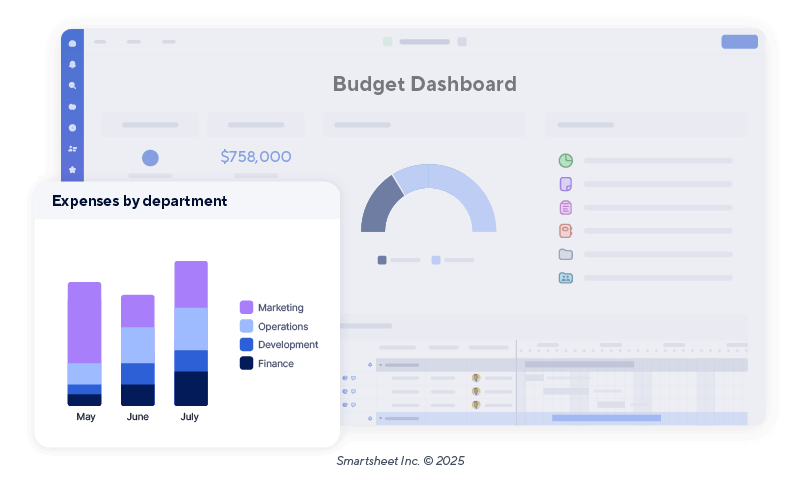Click the bell icon on the highlighted blue row
Image resolution: width=800 pixels, height=480 pixels.
(370, 418)
